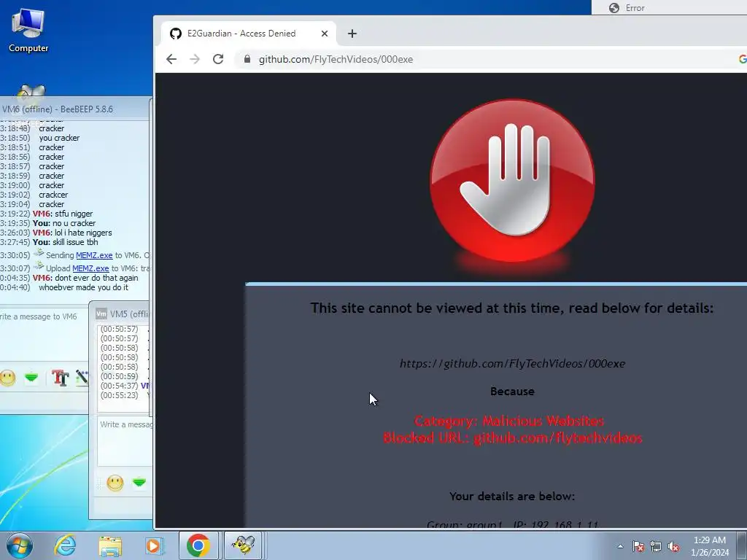Show hidden tray icons arrow

[x=620, y=546]
